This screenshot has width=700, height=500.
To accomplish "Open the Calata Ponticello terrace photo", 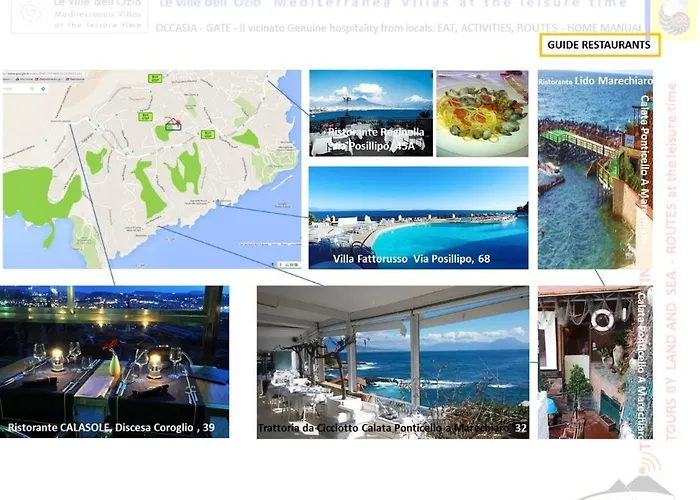I will pyautogui.click(x=595, y=362).
